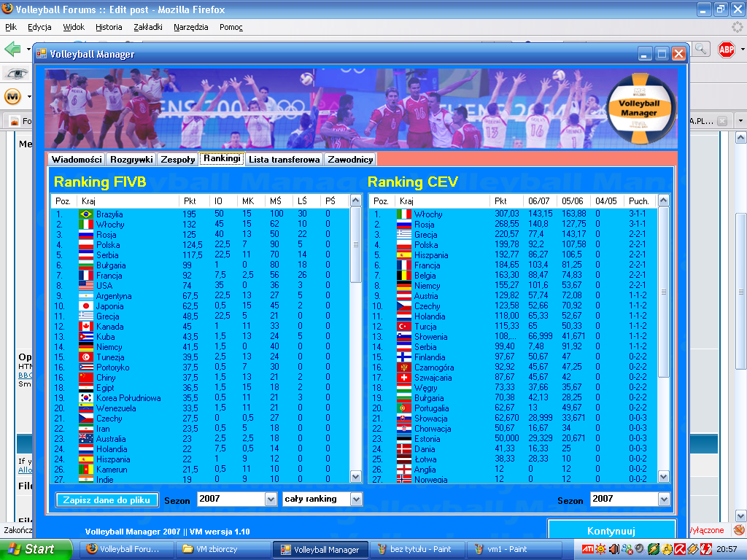Select the Estonia row in CEV ranking
747x560 pixels.
coord(514,439)
